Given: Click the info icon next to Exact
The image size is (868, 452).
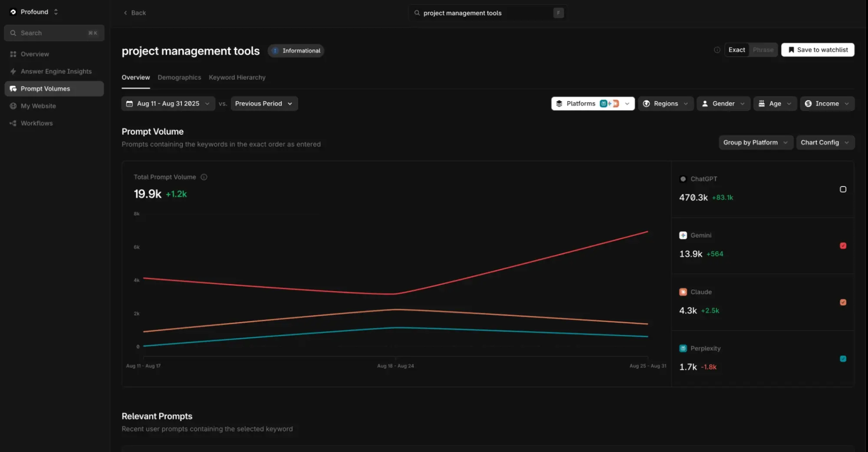Looking at the screenshot, I should pos(717,50).
